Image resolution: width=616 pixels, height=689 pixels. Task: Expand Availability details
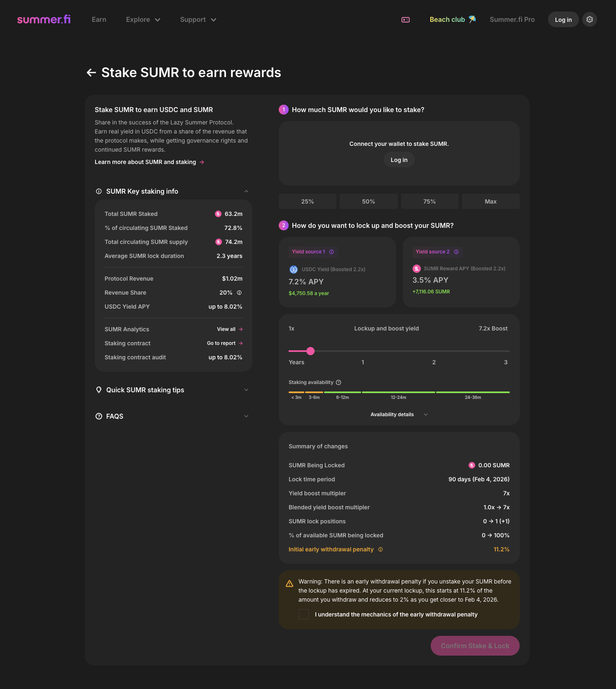coord(399,415)
